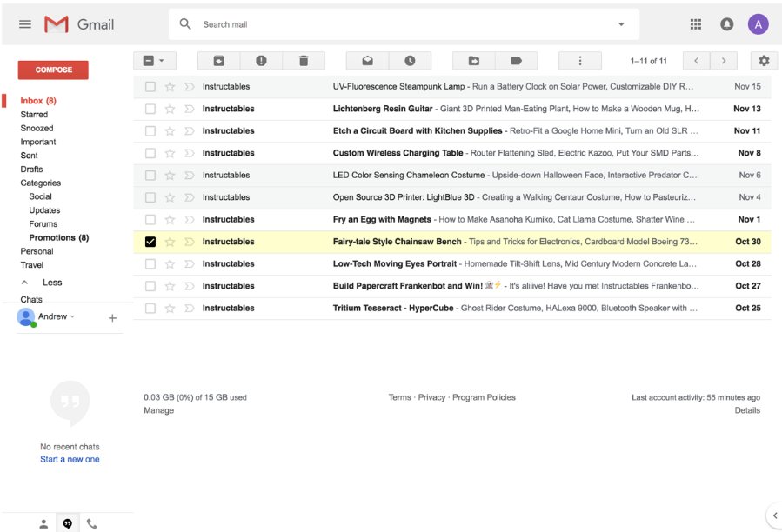Open the Important label

[38, 142]
